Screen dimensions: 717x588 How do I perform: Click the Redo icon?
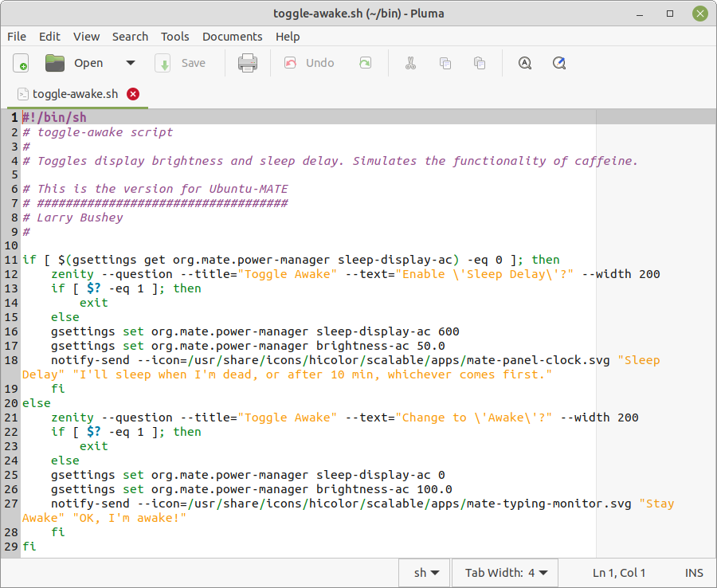click(x=366, y=63)
